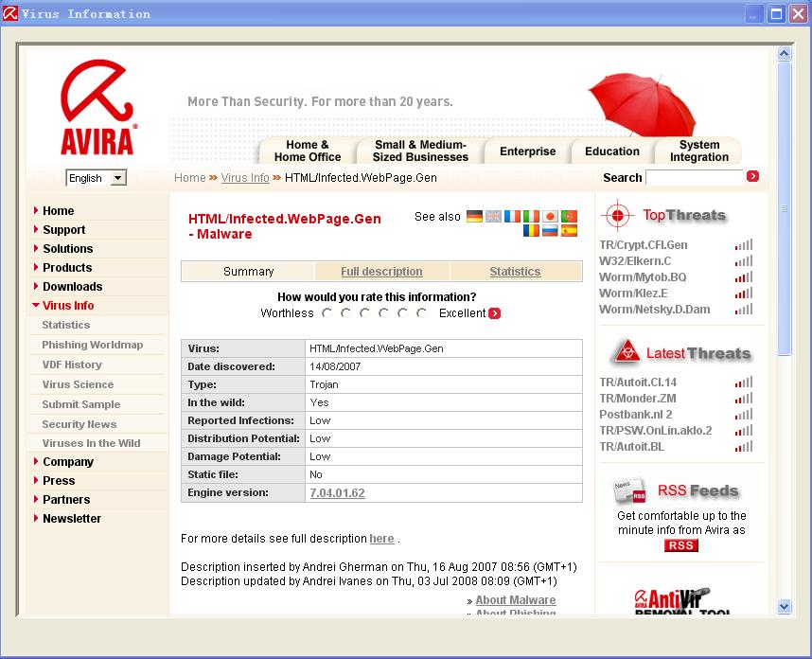Image resolution: width=812 pixels, height=659 pixels.
Task: Open the Education tab
Action: click(612, 151)
